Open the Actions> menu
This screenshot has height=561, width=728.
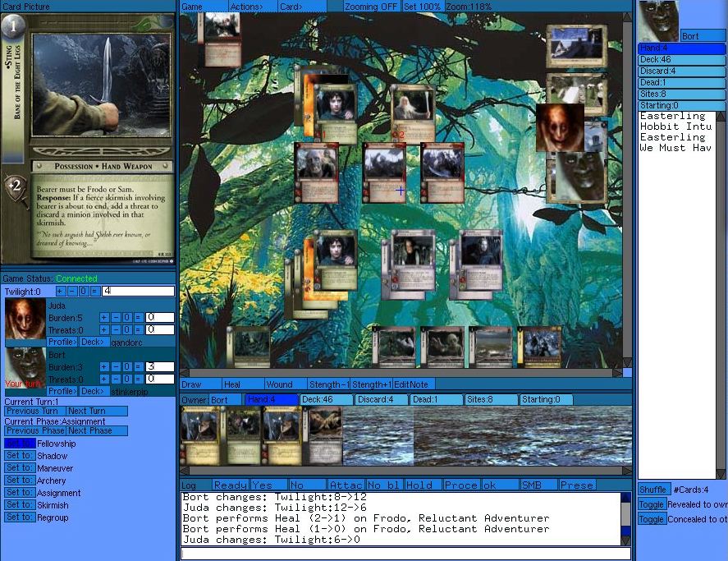coord(253,7)
